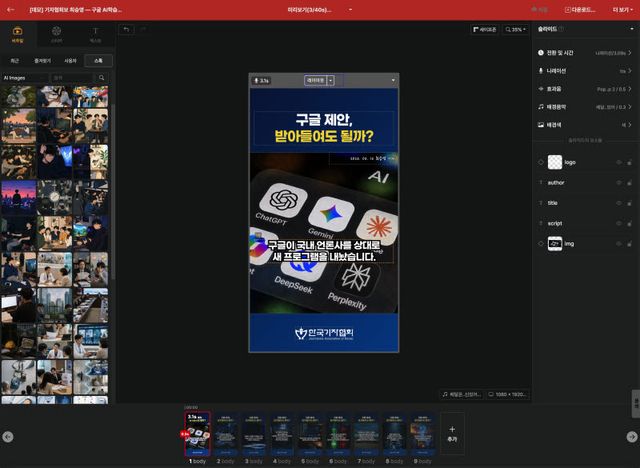Lock the logo layer
Viewport: 640px width, 468px height.
point(629,162)
